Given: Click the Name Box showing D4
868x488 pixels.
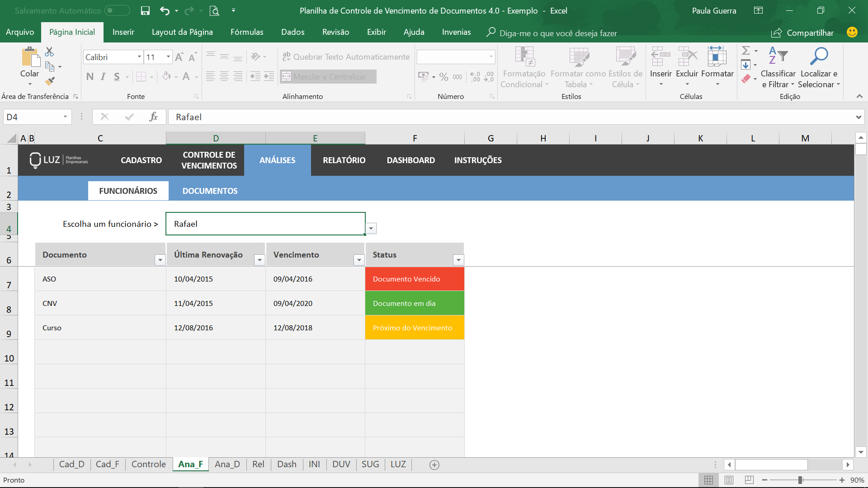Looking at the screenshot, I should (x=32, y=117).
